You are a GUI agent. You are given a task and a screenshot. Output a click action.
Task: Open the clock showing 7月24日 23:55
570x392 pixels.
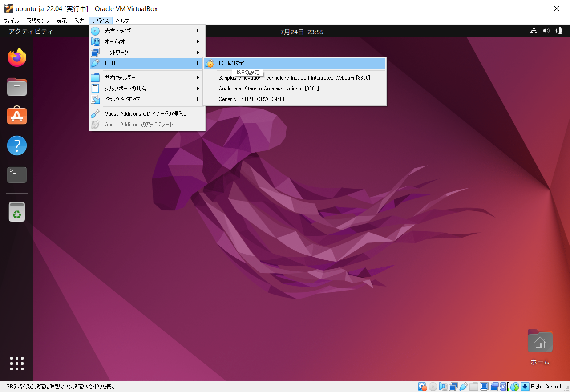click(x=302, y=32)
